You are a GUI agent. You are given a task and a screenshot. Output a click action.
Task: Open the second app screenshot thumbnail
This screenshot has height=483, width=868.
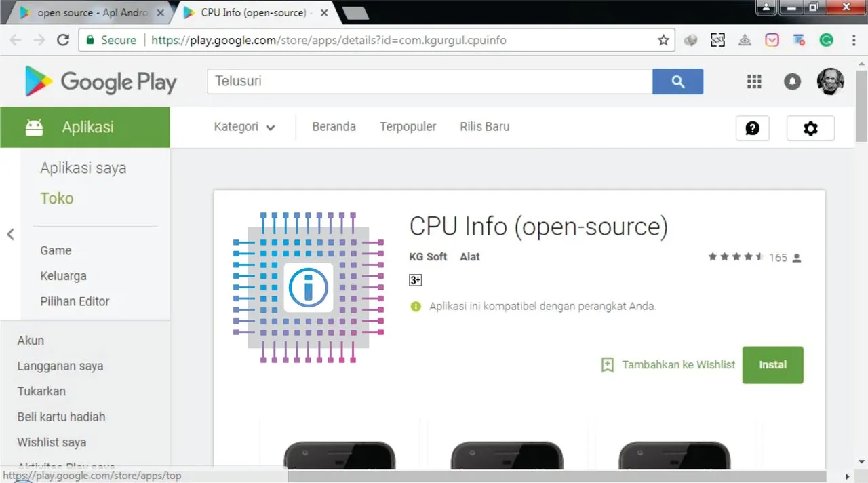(507, 455)
